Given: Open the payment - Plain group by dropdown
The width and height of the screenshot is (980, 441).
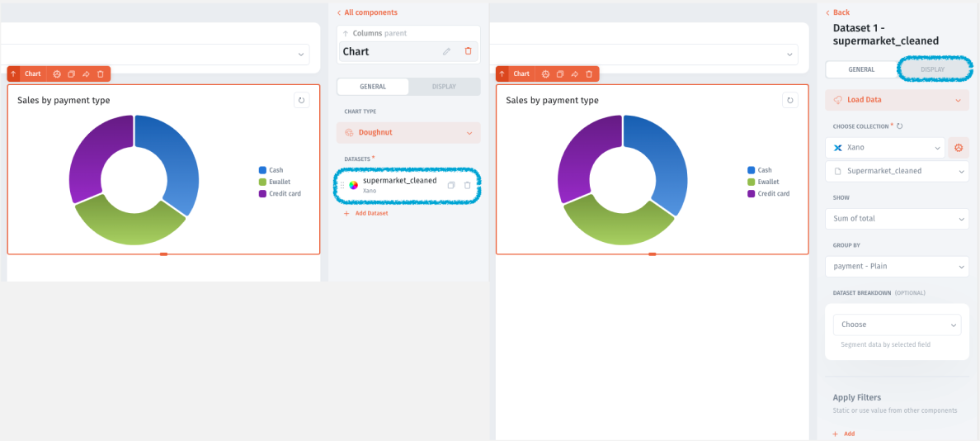Looking at the screenshot, I should [896, 267].
